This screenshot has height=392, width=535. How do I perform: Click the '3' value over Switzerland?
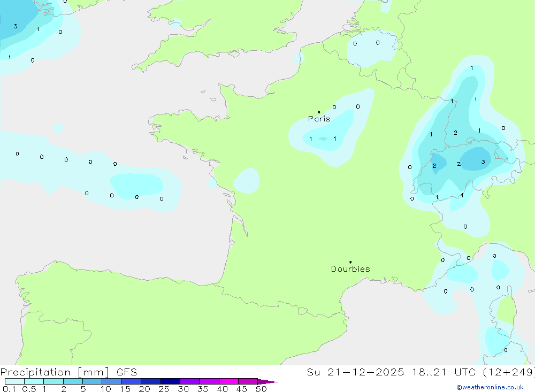(483, 162)
